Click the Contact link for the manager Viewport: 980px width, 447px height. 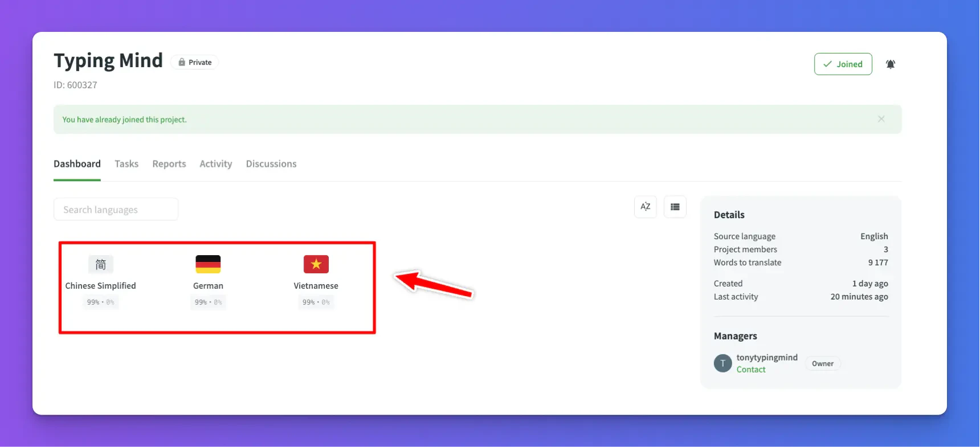751,370
